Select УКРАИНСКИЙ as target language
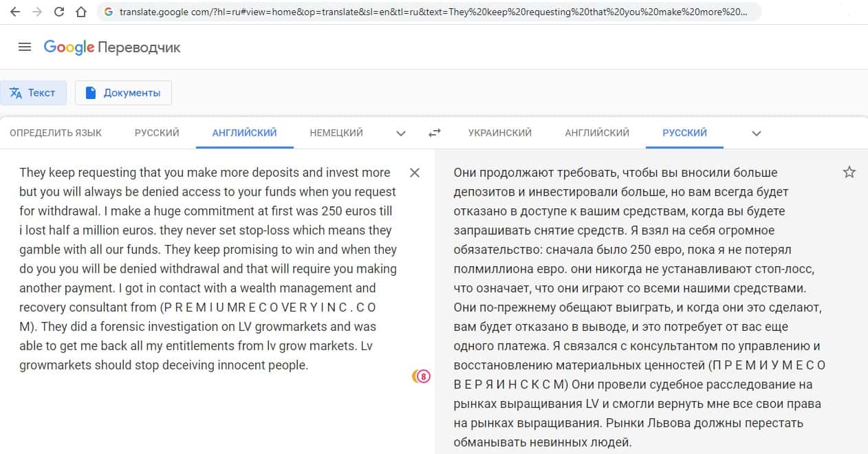868x454 pixels. 500,133
